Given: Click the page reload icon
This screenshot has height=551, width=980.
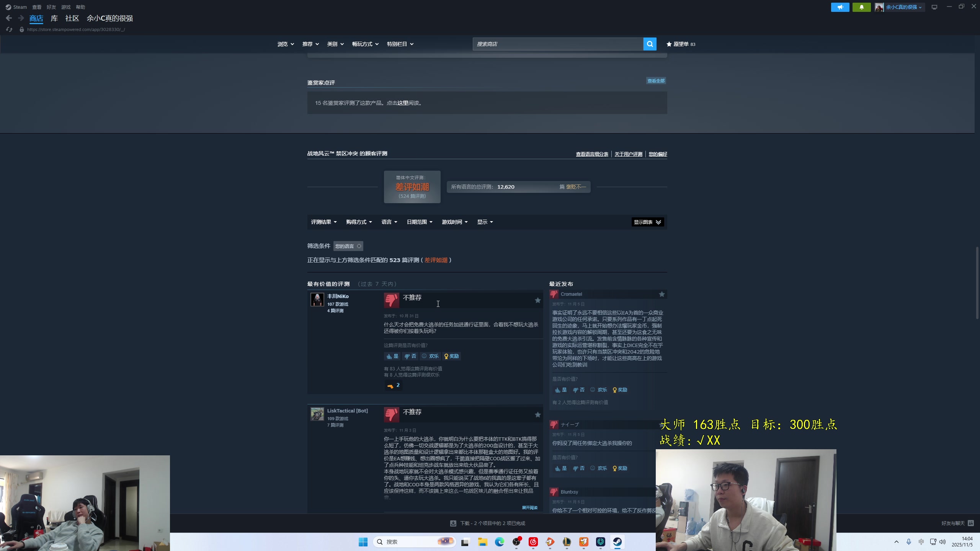Looking at the screenshot, I should click(9, 29).
